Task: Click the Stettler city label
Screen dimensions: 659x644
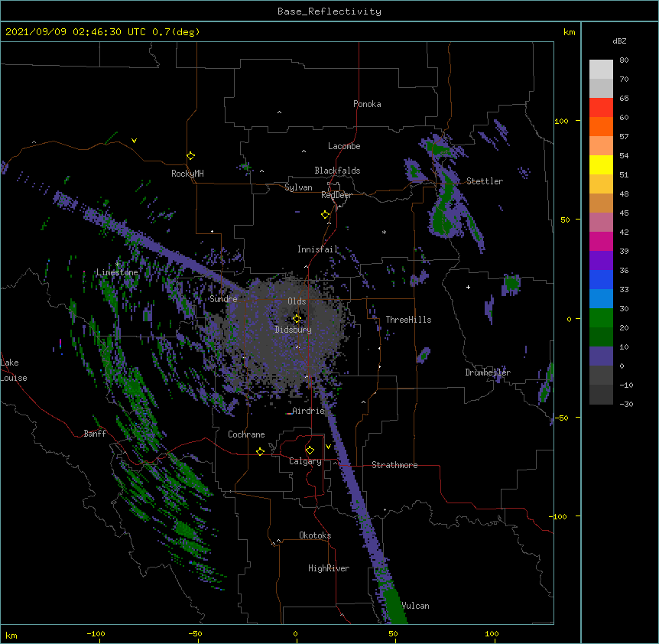Action: 485,181
